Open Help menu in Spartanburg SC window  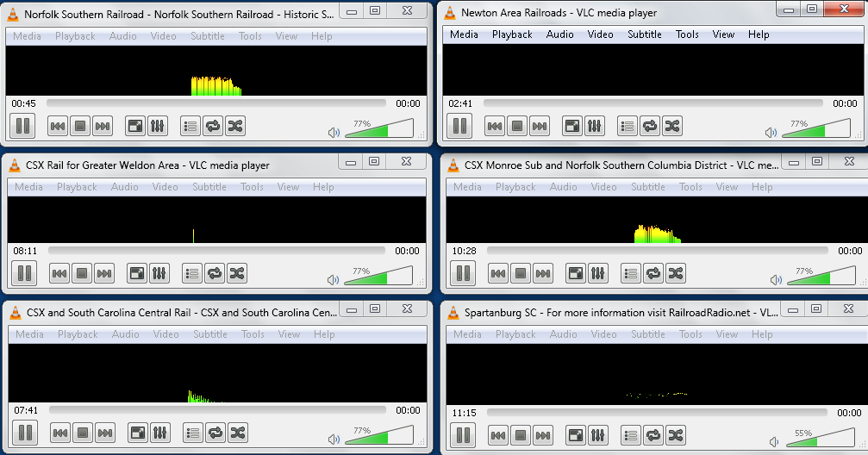click(762, 334)
